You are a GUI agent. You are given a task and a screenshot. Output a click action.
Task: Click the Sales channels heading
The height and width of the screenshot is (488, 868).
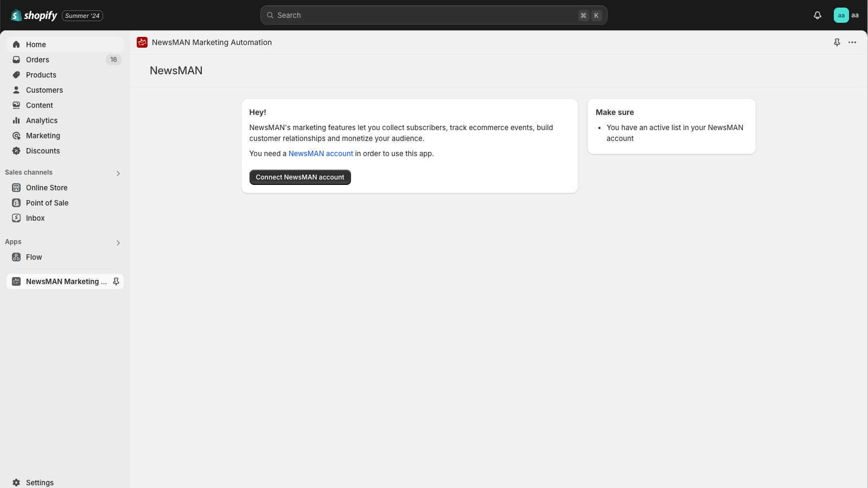pos(29,172)
